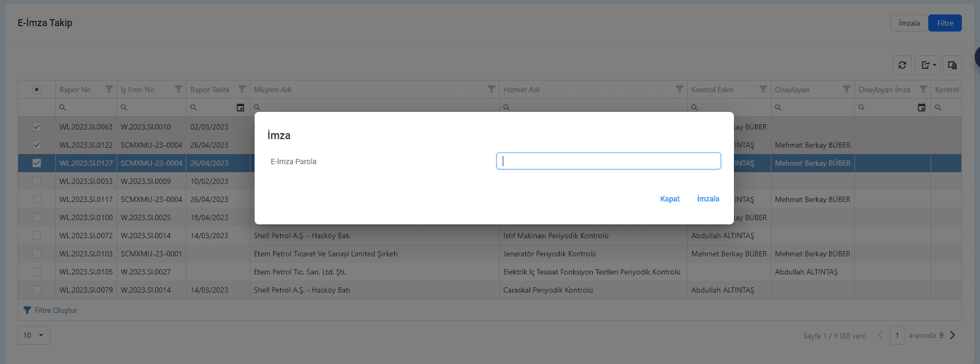The height and width of the screenshot is (364, 980).
Task: Sort by Rapor No column header
Action: coord(75,90)
